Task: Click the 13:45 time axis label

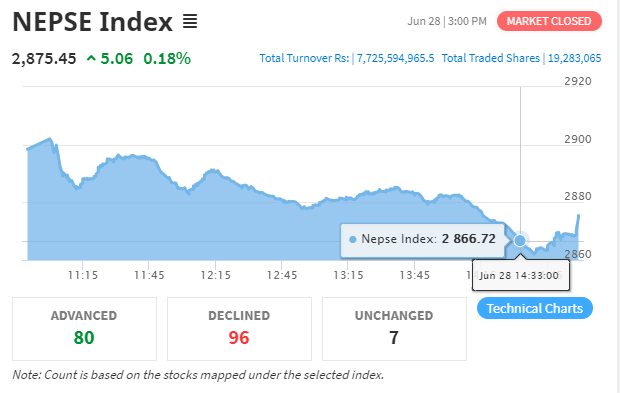Action: tap(414, 275)
